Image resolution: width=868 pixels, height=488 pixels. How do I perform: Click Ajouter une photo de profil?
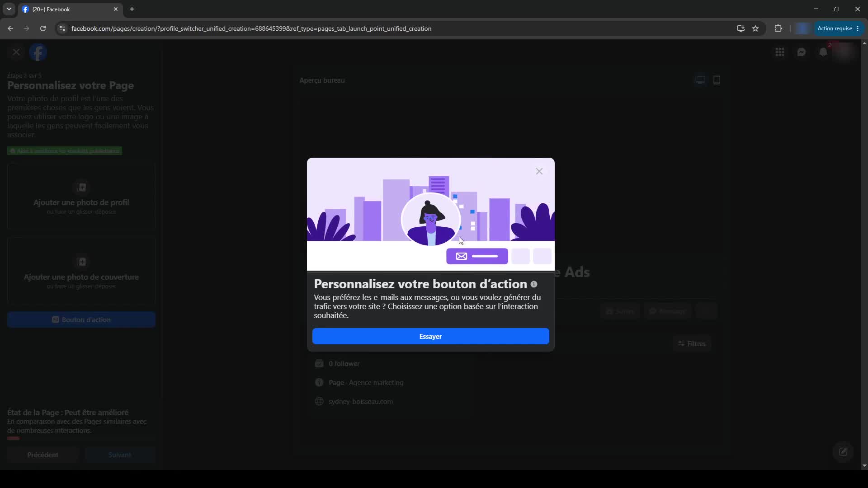[81, 197]
